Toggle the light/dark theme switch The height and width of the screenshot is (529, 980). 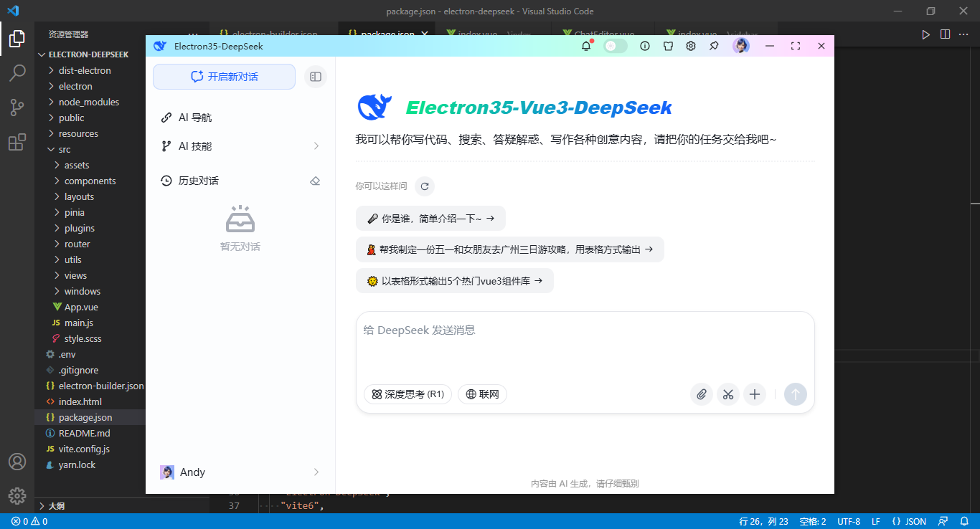(616, 46)
